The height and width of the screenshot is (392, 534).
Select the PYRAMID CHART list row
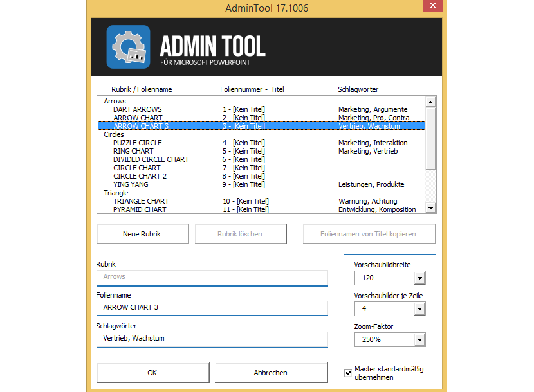click(x=140, y=209)
